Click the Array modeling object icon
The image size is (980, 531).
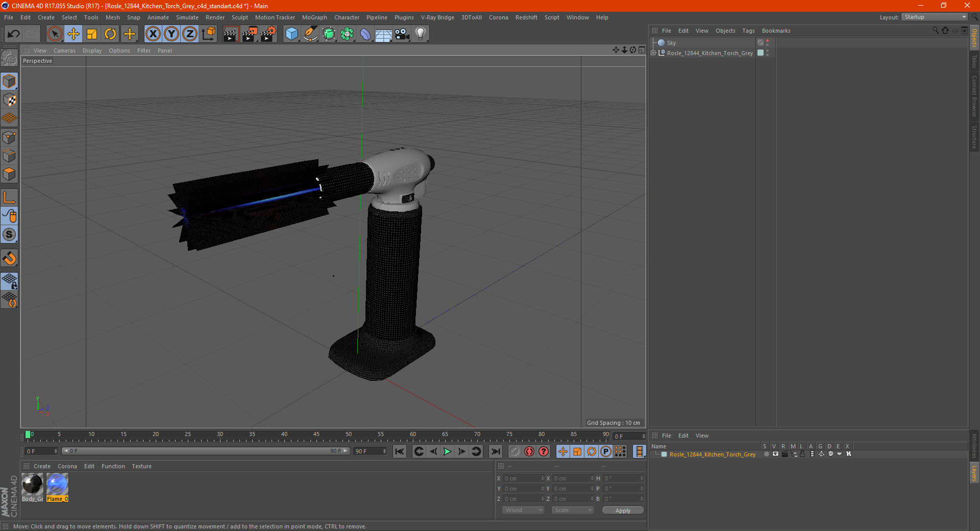click(x=347, y=34)
